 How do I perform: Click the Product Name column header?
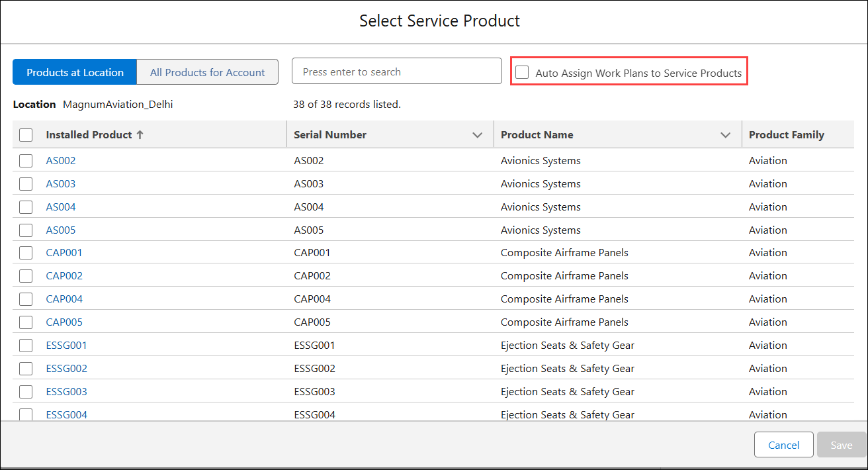(x=537, y=134)
